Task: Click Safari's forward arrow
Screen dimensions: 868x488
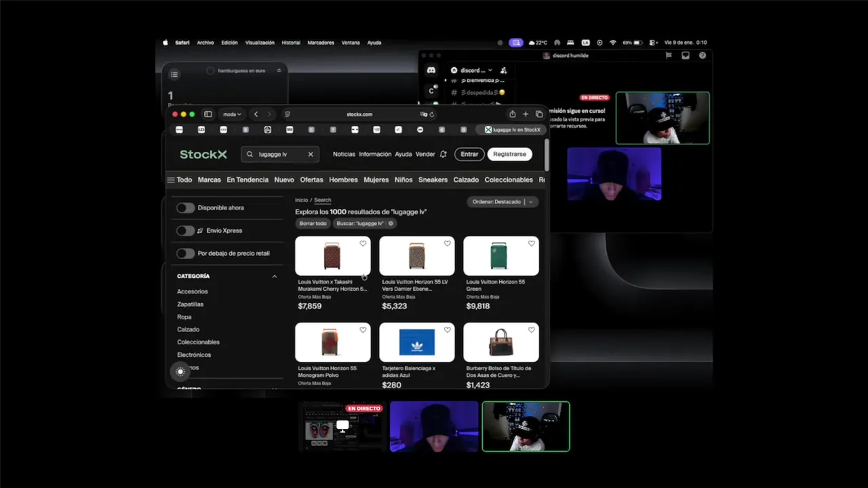Action: pyautogui.click(x=269, y=115)
